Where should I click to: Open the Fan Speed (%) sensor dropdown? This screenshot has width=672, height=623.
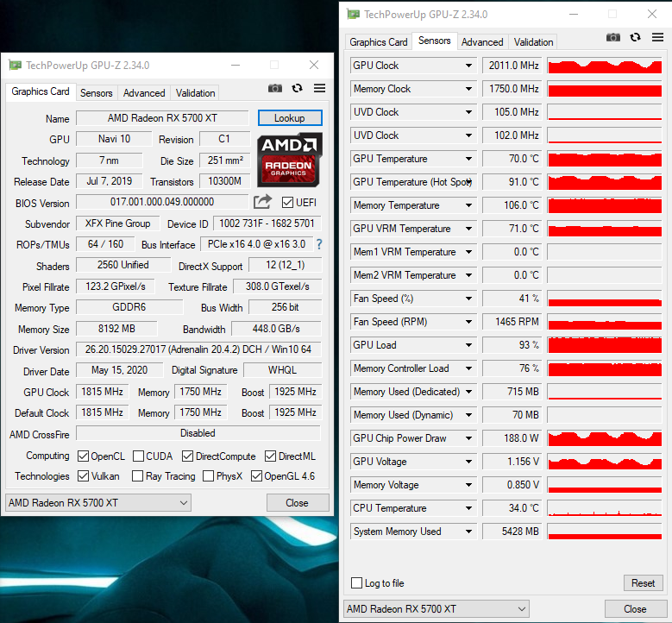pyautogui.click(x=469, y=299)
